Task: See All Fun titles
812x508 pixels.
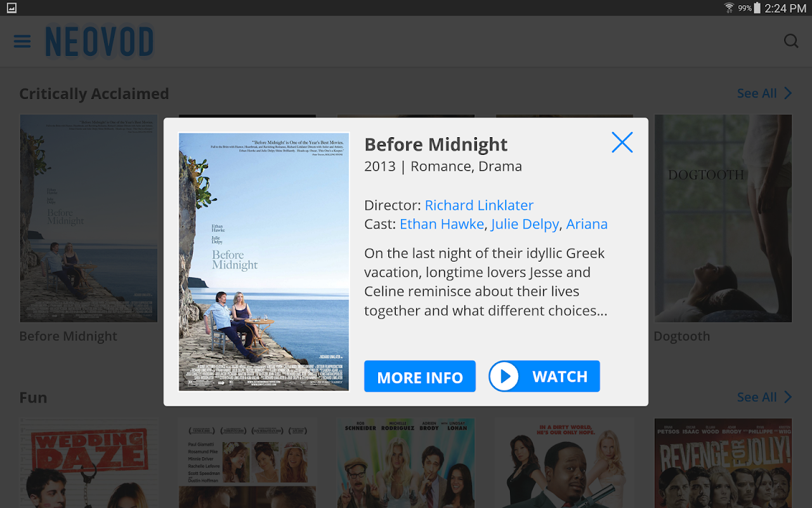Action: 764,397
